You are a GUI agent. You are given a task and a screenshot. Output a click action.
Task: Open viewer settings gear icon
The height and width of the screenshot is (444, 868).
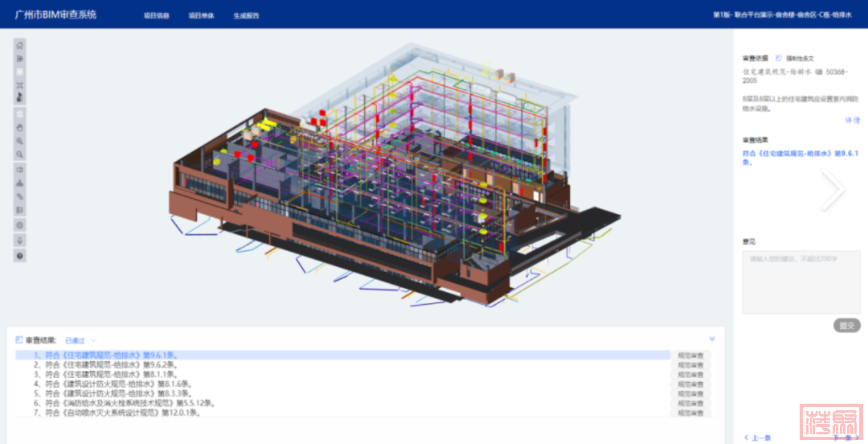(x=20, y=225)
